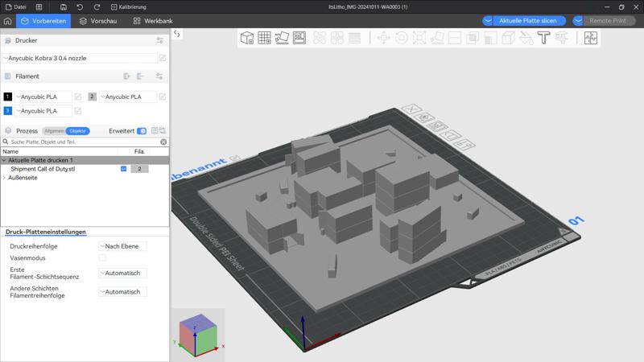
Task: Uncheck the Shipment Call of Duty.stl checkbox
Action: (x=124, y=169)
